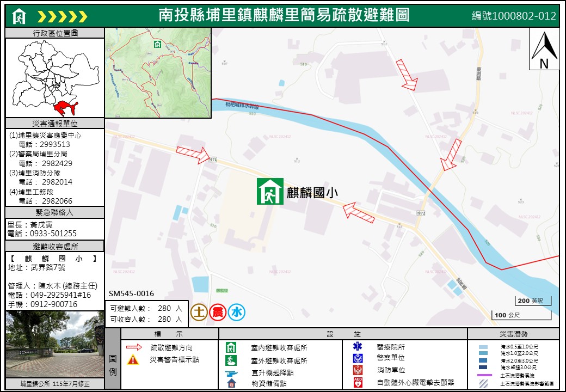This screenshot has height=392, width=566.
Task: Click the 枇杷城排水幹線 river label
Action: click(x=242, y=106)
